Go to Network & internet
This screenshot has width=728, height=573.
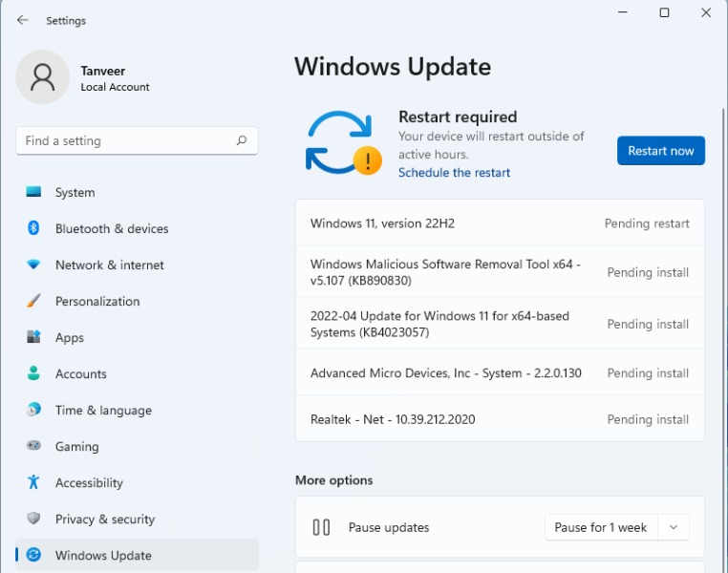pos(137,265)
